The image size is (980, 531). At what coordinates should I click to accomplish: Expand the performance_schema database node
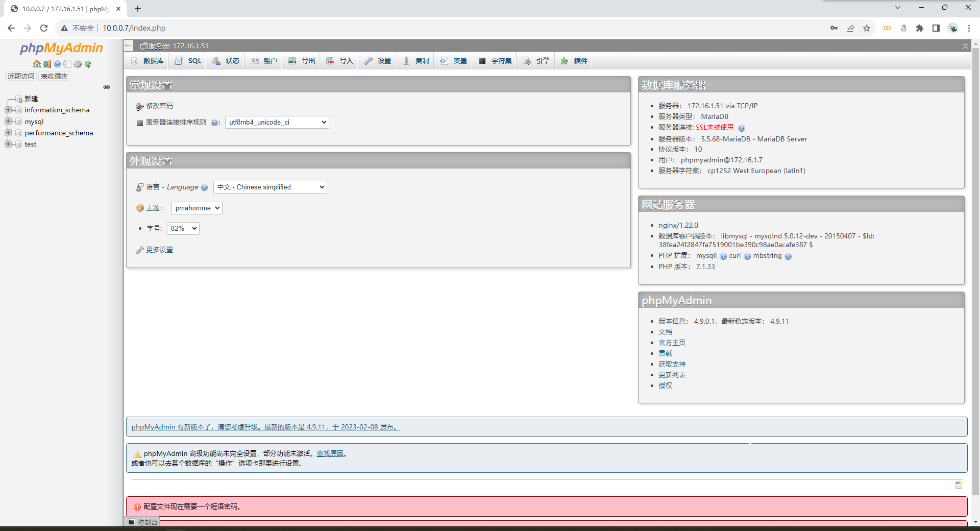click(8, 133)
